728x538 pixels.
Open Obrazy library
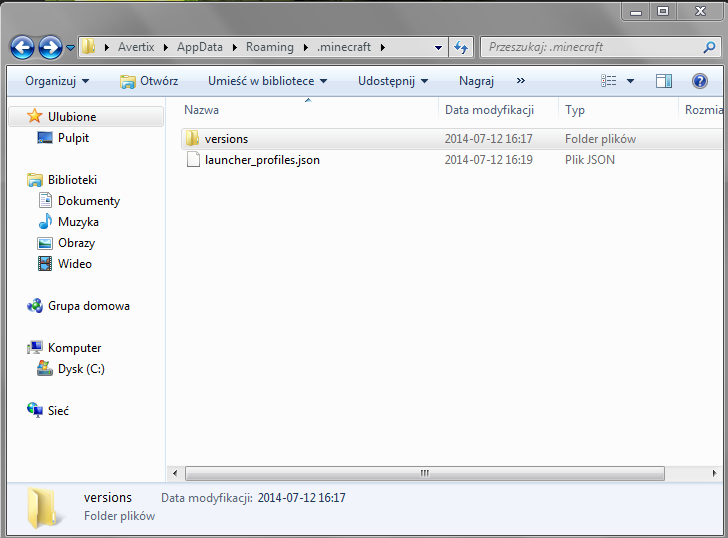coord(77,243)
